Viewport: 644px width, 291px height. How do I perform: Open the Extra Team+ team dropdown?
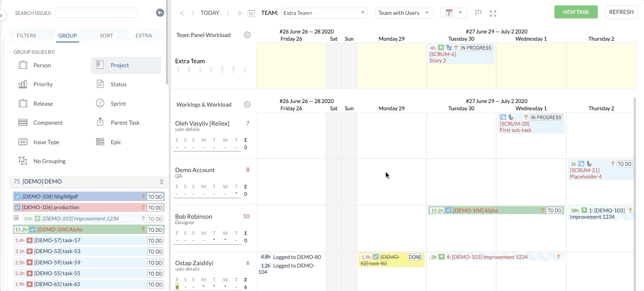coord(324,13)
